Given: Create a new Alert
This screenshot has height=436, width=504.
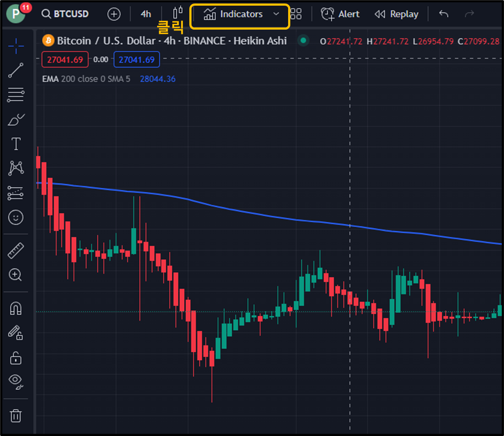Looking at the screenshot, I should coord(340,14).
